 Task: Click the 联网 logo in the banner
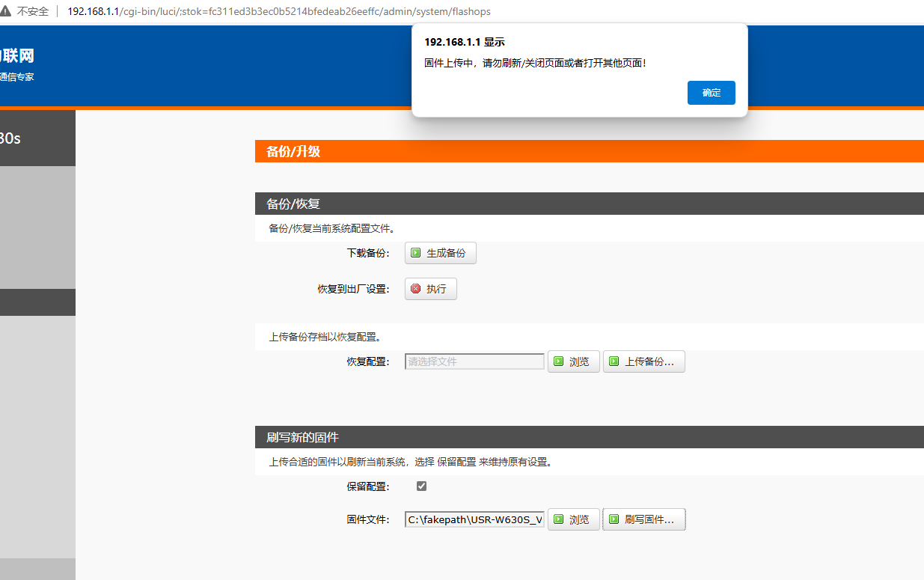[x=16, y=55]
